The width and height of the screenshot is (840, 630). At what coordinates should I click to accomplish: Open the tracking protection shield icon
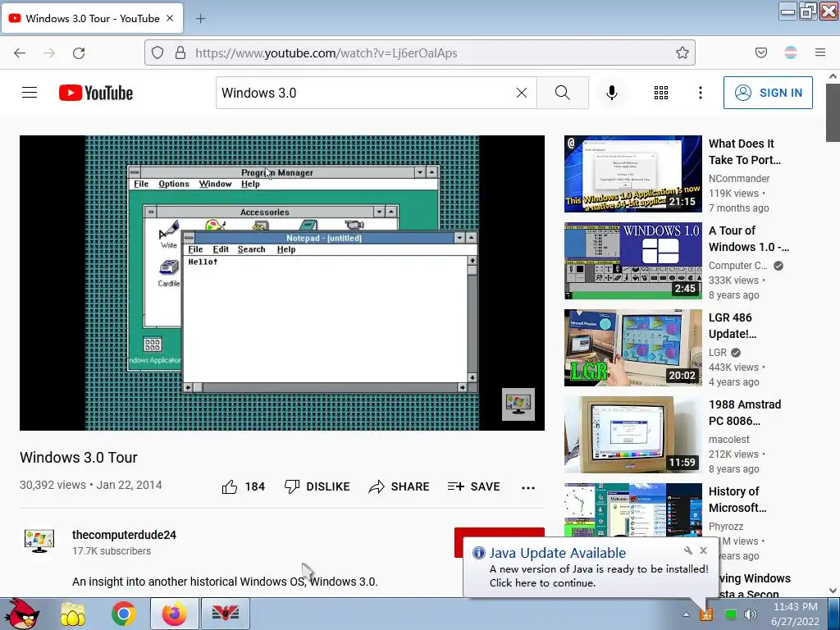click(157, 52)
